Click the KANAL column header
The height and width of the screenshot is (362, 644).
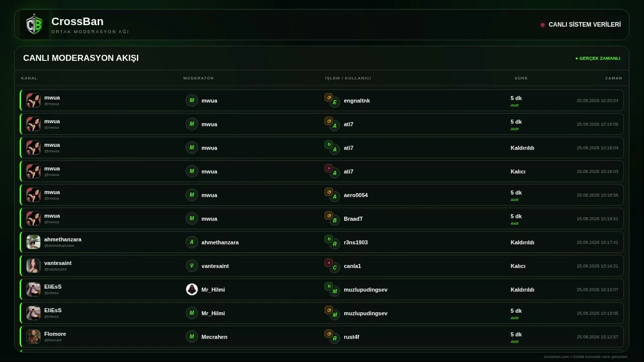click(x=29, y=78)
